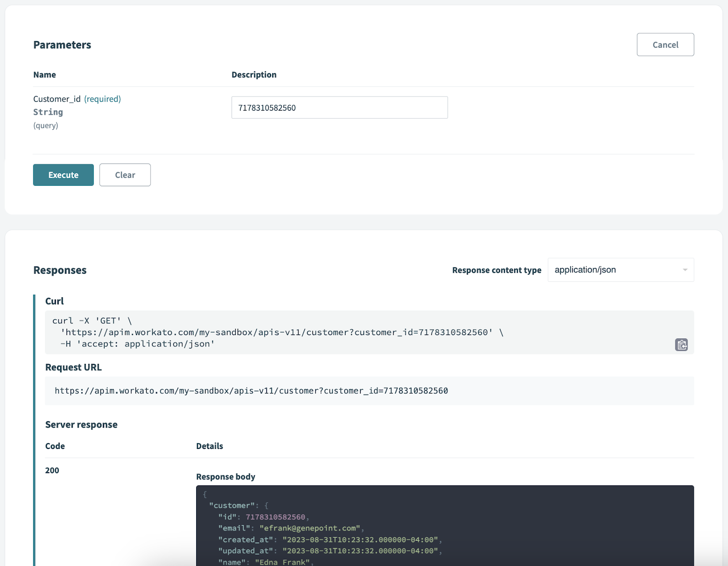Open the Response content type dropdown
The width and height of the screenshot is (728, 566).
pyautogui.click(x=620, y=270)
